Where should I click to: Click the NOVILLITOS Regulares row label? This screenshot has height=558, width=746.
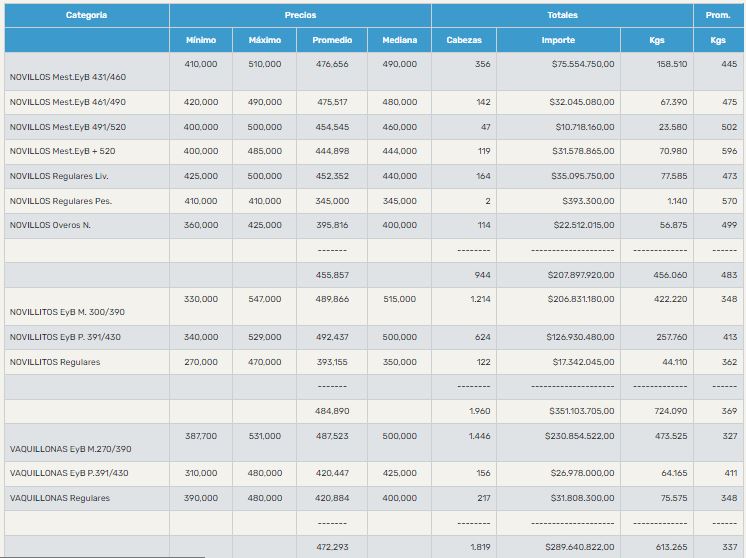(x=55, y=362)
